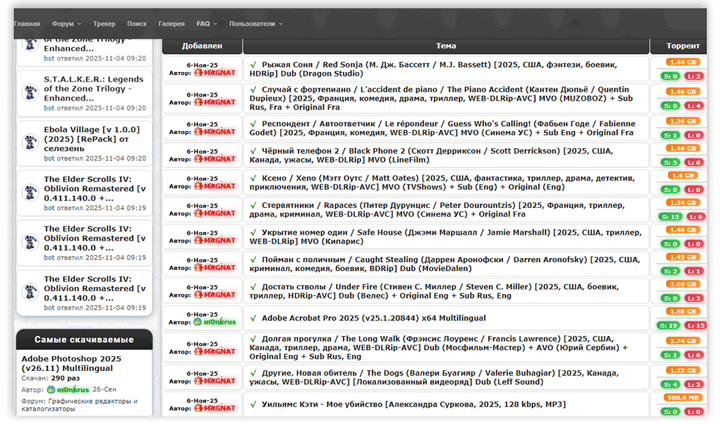
Task: Click the checkmark icon beside The Long Walk
Action: click(x=253, y=339)
